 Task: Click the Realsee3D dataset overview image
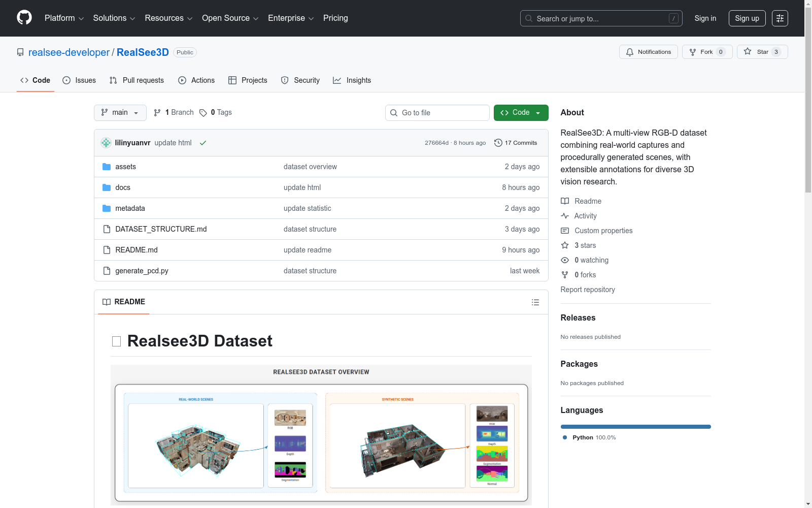tap(321, 435)
